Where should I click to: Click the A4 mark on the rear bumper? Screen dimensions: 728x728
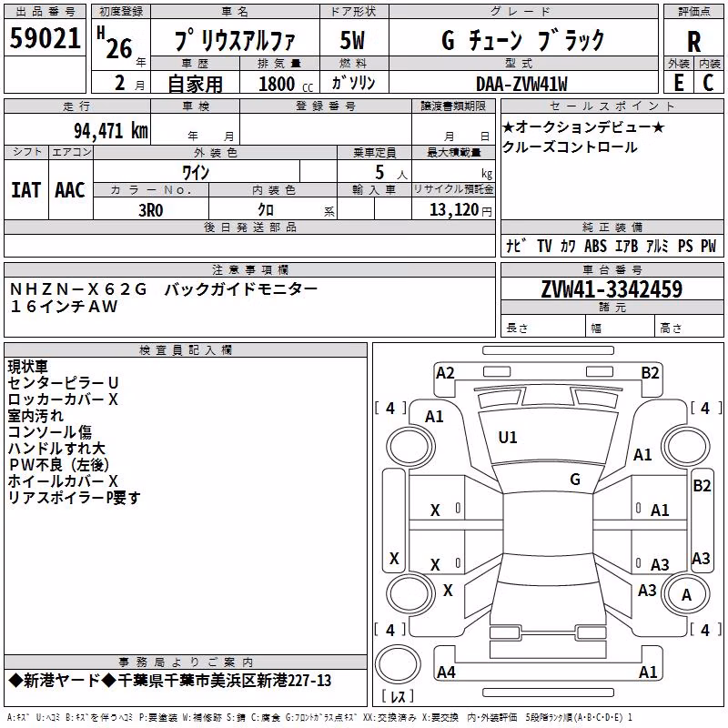point(446,672)
